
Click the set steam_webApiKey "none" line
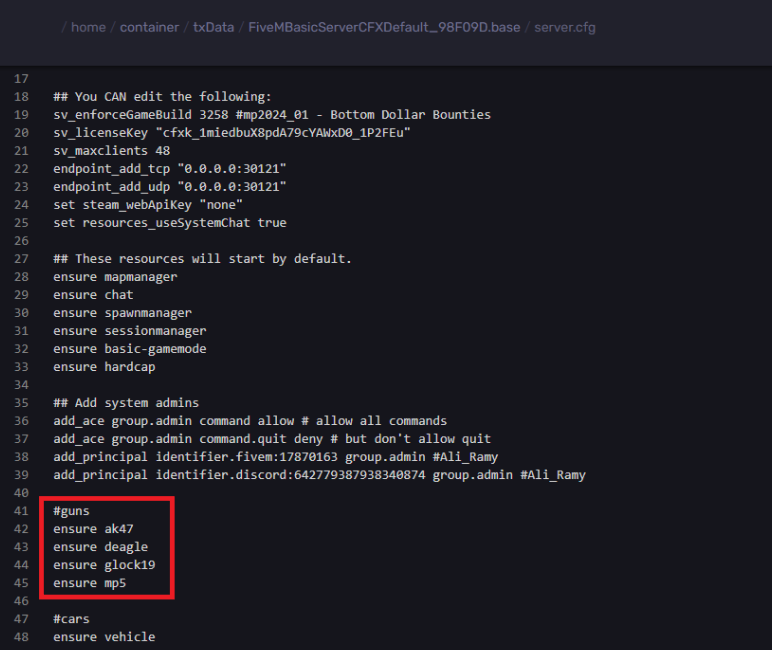click(148, 205)
